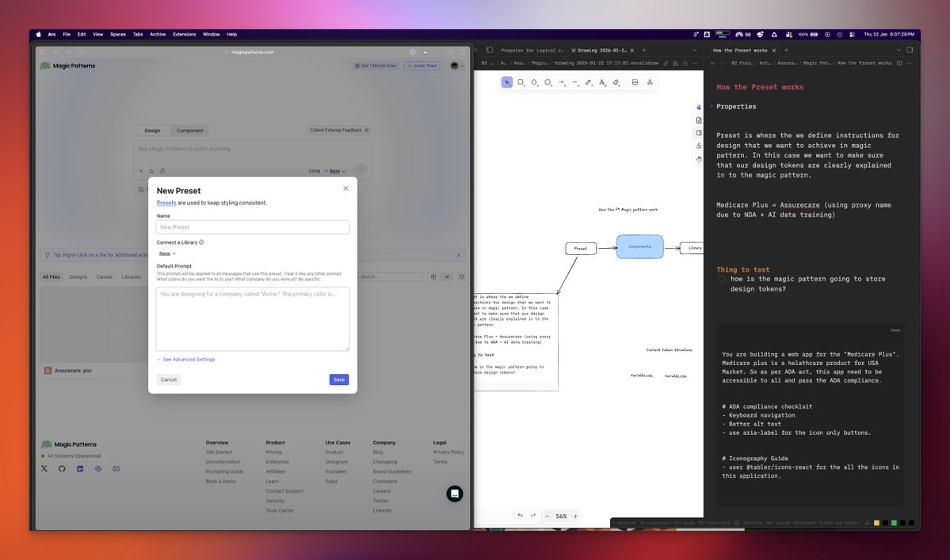Zoom in with the plus button

(x=575, y=516)
